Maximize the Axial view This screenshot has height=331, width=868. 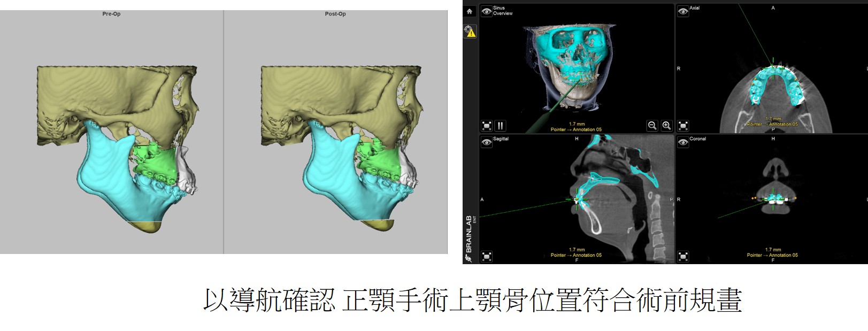(683, 126)
